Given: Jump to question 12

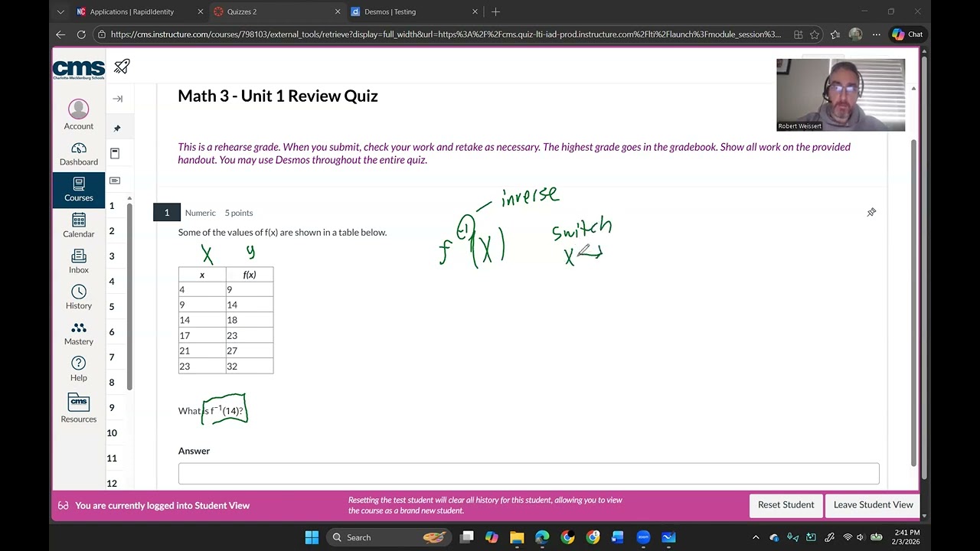Looking at the screenshot, I should tap(112, 483).
